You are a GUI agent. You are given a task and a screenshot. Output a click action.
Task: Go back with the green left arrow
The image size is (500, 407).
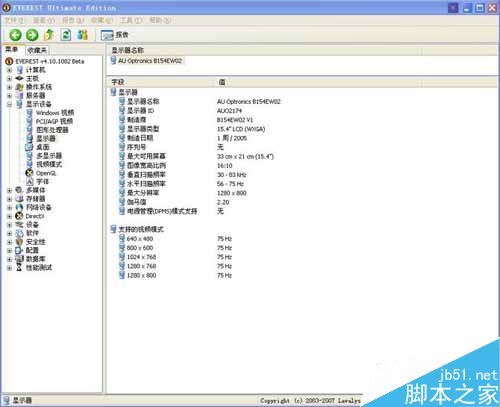pos(15,35)
